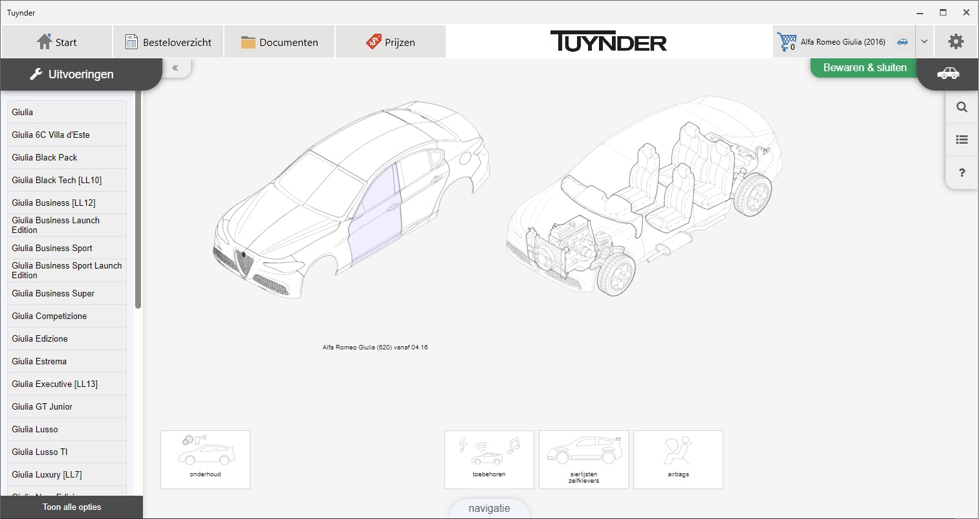Click the small blue car icon

(902, 42)
